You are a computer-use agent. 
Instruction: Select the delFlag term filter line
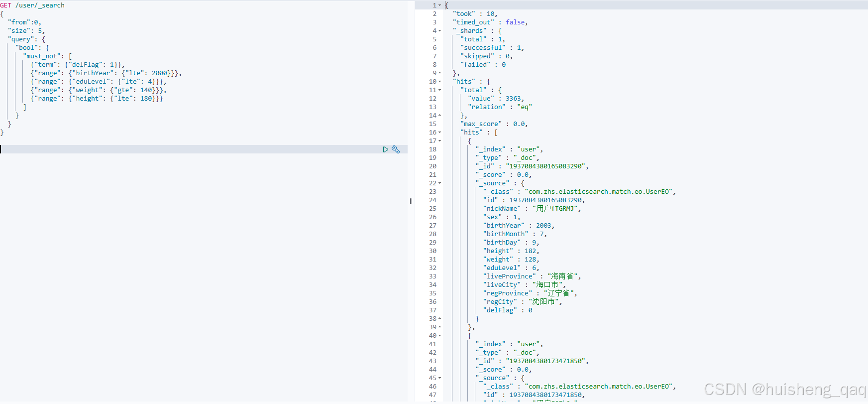78,65
